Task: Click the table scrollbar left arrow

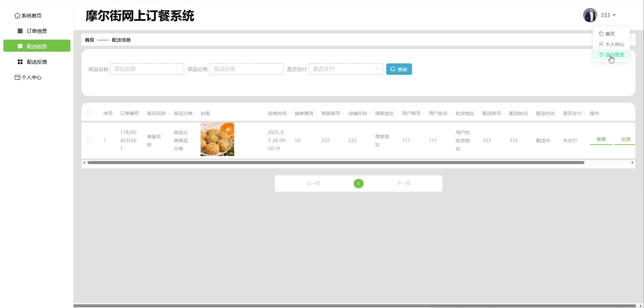Action: pos(84,163)
